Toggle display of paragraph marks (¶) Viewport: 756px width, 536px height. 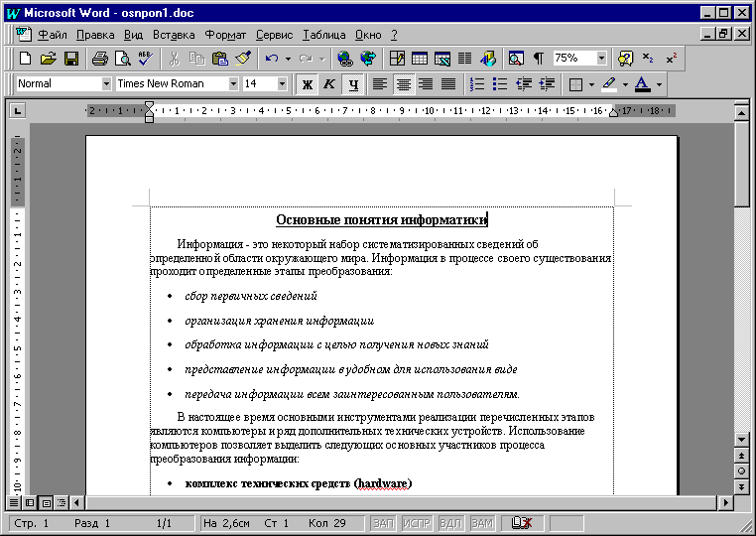click(x=539, y=59)
